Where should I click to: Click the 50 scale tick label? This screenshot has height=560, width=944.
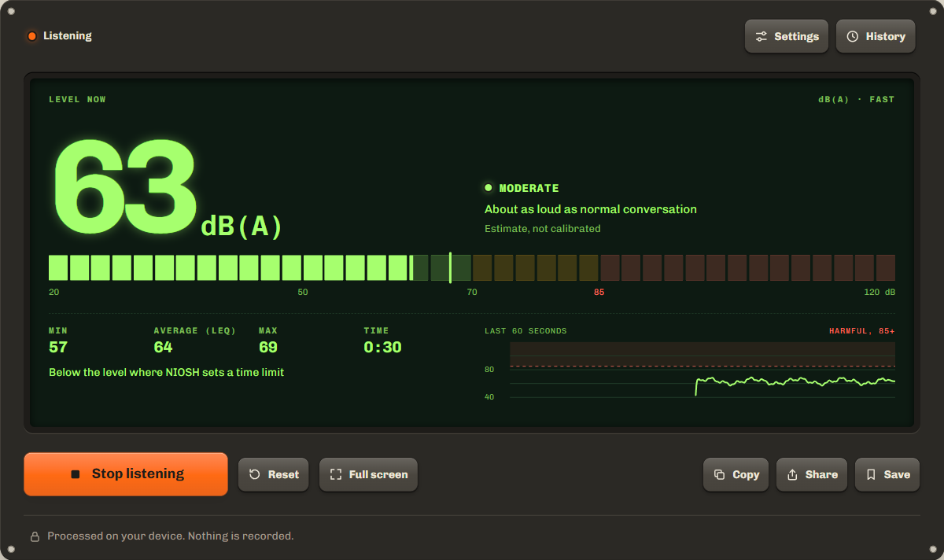[x=303, y=293]
